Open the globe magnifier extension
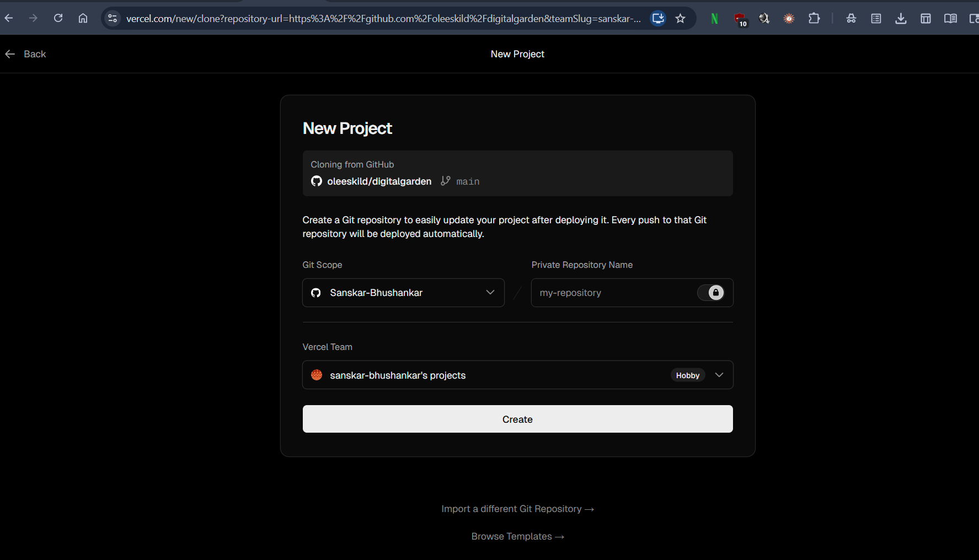Viewport: 979px width, 560px height. point(764,19)
